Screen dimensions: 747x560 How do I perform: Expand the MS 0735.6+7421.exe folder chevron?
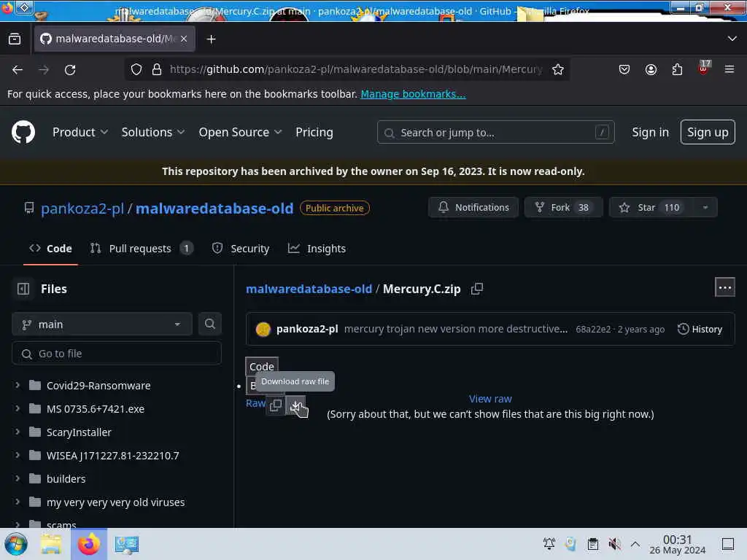point(18,408)
